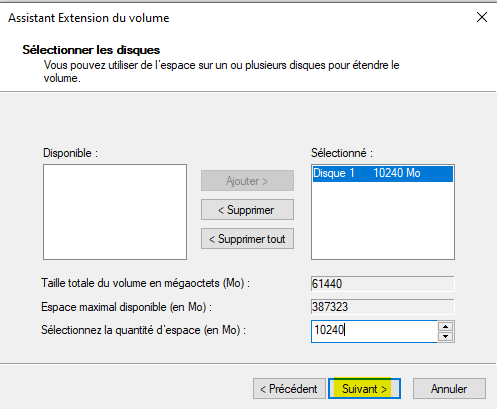Decrease space amount with down spinner arrow

(x=446, y=336)
